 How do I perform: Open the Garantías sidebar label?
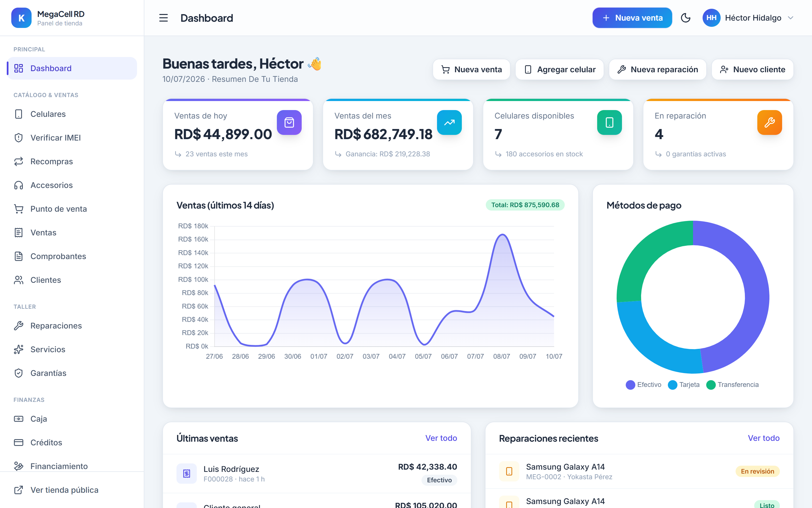(48, 373)
